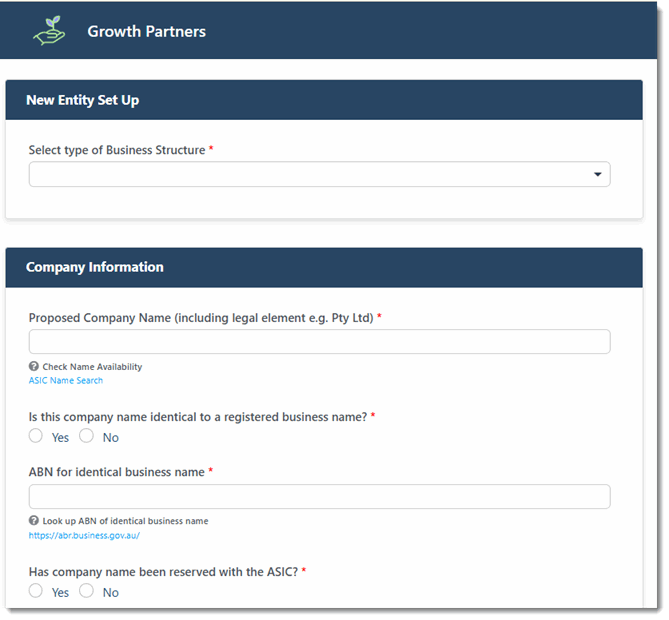Screen dimensions: 669x620
Task: Click the Select type of Business Structure field
Action: pos(320,174)
